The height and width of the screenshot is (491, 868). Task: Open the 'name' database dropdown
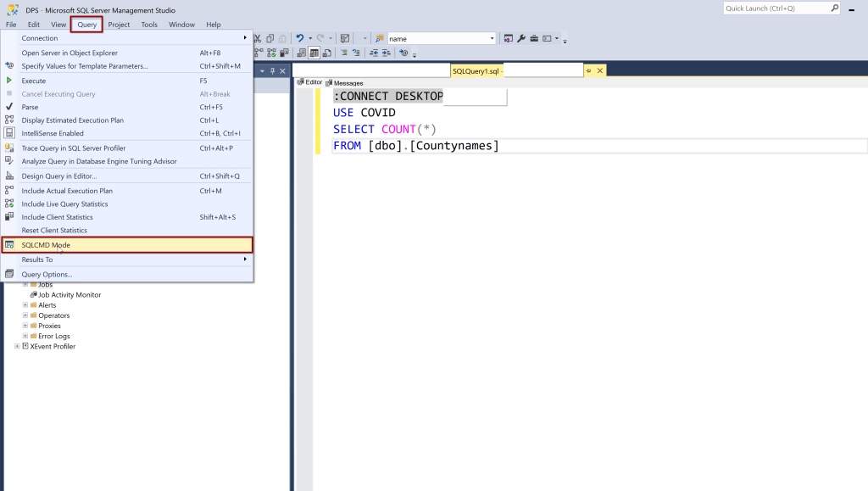click(x=492, y=38)
